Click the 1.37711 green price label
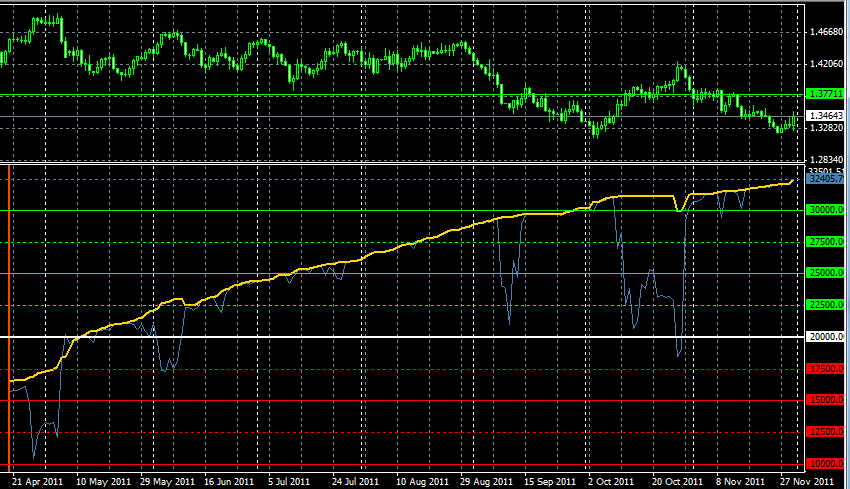 (x=824, y=94)
